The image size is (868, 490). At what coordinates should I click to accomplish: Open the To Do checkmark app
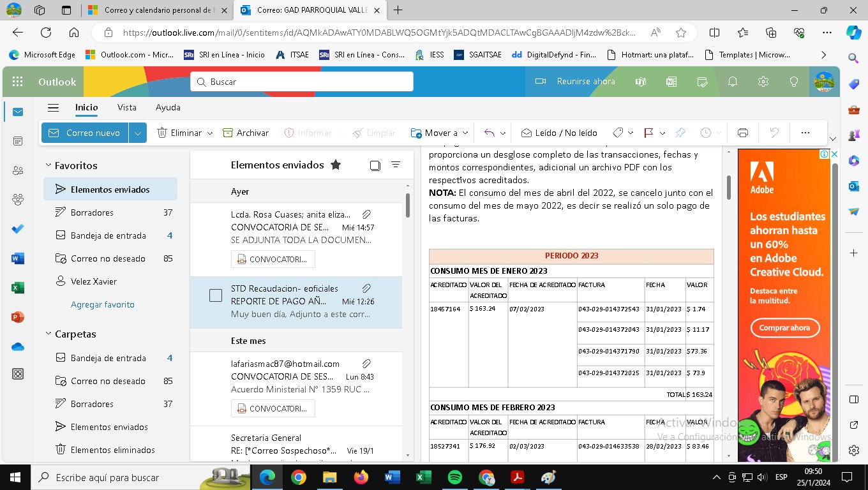coord(18,229)
